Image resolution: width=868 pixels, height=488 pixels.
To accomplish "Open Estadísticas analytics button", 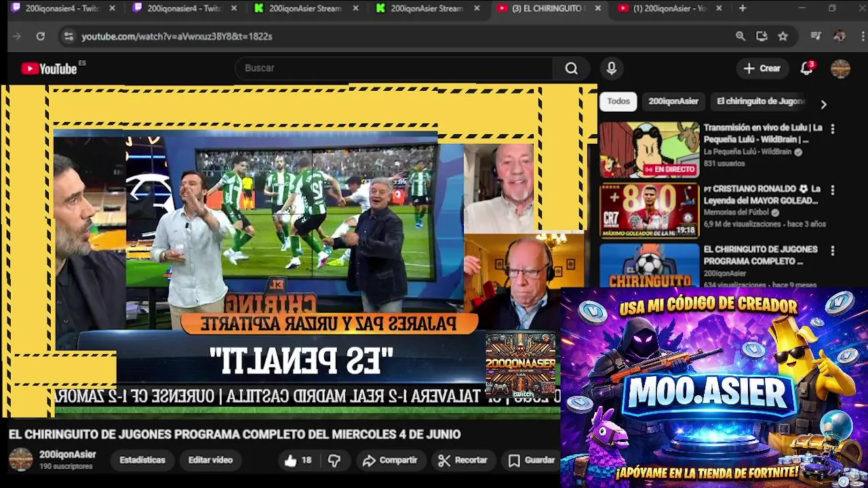I will pyautogui.click(x=142, y=460).
